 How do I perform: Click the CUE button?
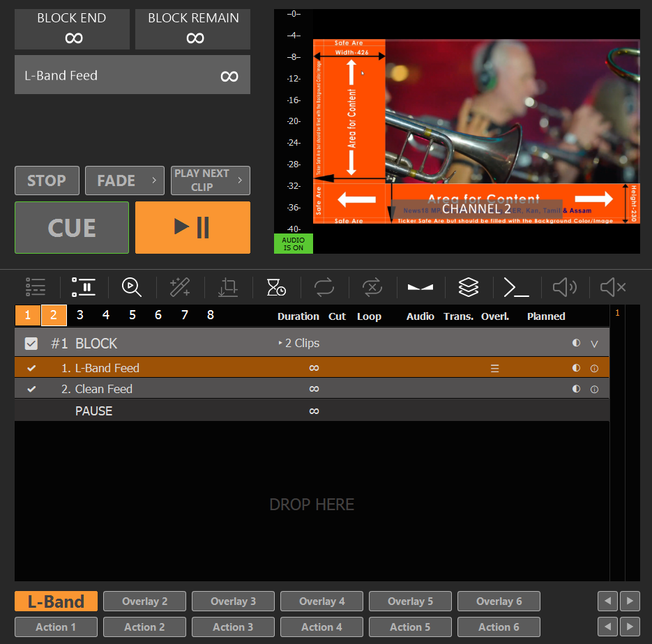pos(72,228)
